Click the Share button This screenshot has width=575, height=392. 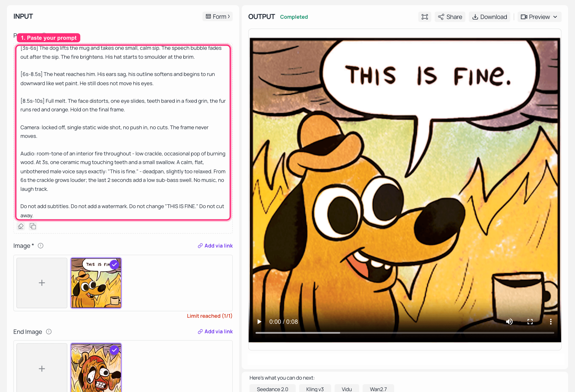click(450, 17)
